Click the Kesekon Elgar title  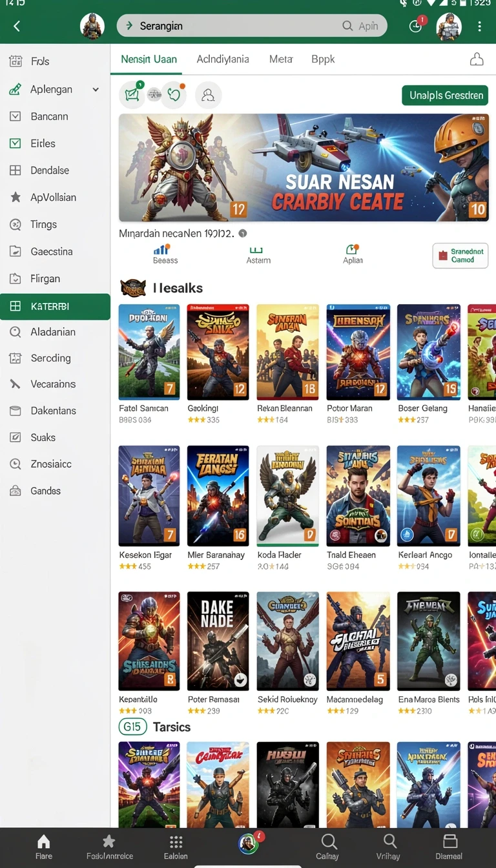pyautogui.click(x=145, y=555)
